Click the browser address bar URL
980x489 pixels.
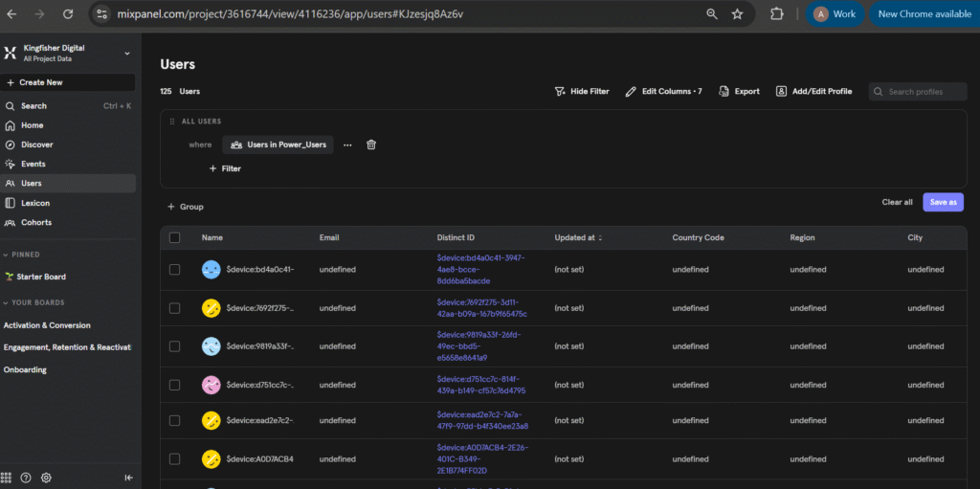[290, 13]
